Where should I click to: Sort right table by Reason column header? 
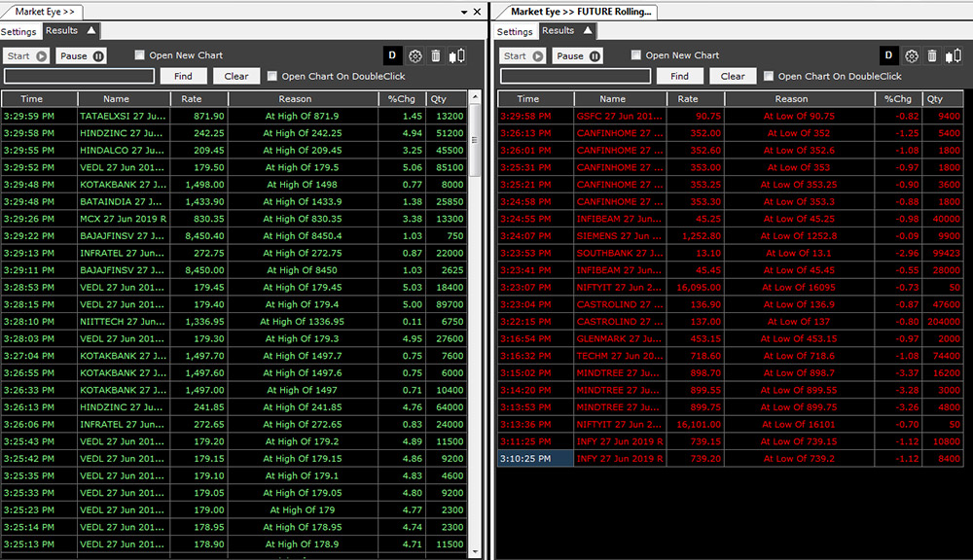(800, 98)
